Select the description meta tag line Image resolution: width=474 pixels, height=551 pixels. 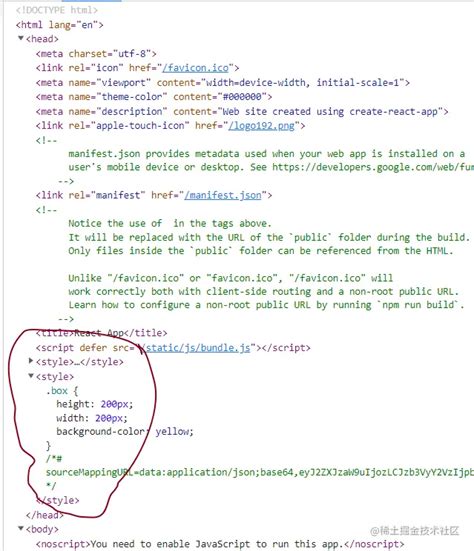click(242, 111)
